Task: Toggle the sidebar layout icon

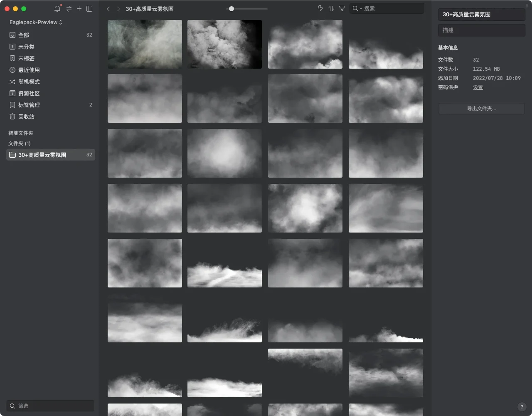Action: click(89, 9)
